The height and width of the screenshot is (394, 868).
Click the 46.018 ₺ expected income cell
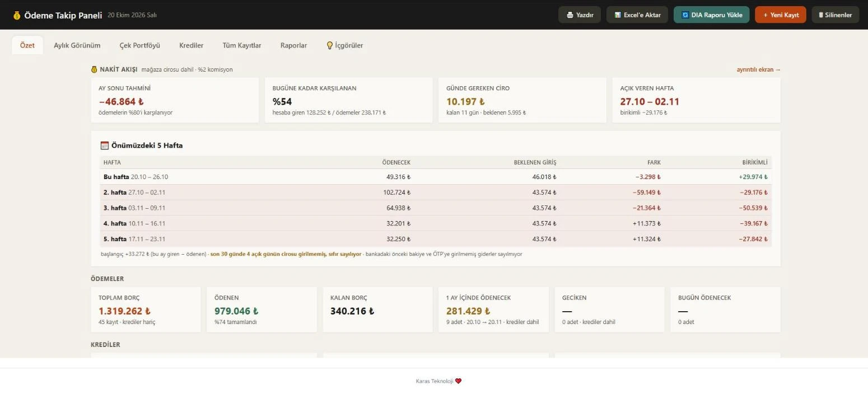544,177
